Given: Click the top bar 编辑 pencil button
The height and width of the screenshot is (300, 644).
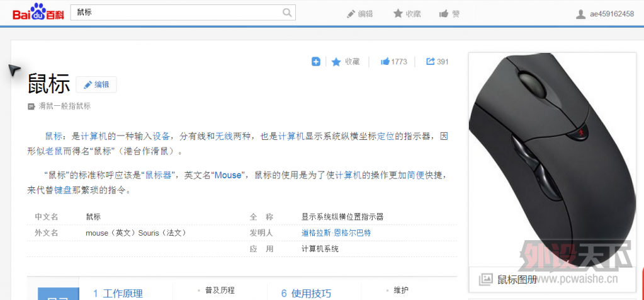Looking at the screenshot, I should point(360,14).
